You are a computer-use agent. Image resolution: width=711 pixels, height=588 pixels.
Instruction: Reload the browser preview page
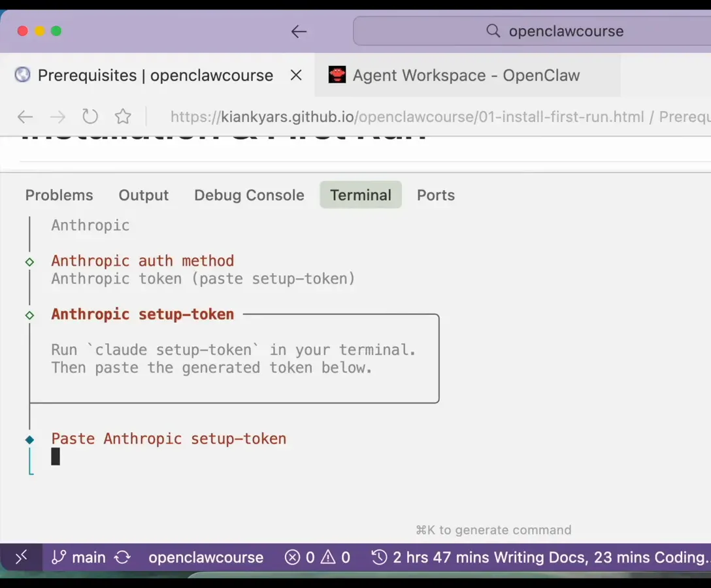(x=90, y=116)
